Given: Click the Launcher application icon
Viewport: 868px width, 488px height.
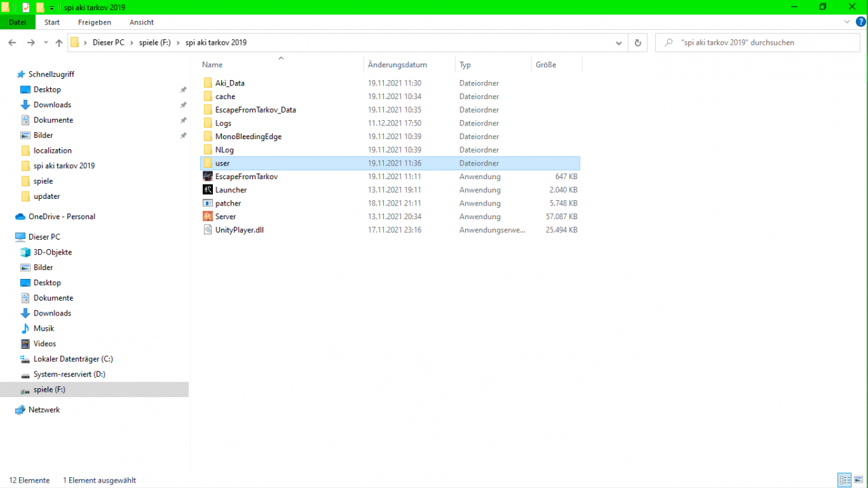Looking at the screenshot, I should tap(208, 190).
